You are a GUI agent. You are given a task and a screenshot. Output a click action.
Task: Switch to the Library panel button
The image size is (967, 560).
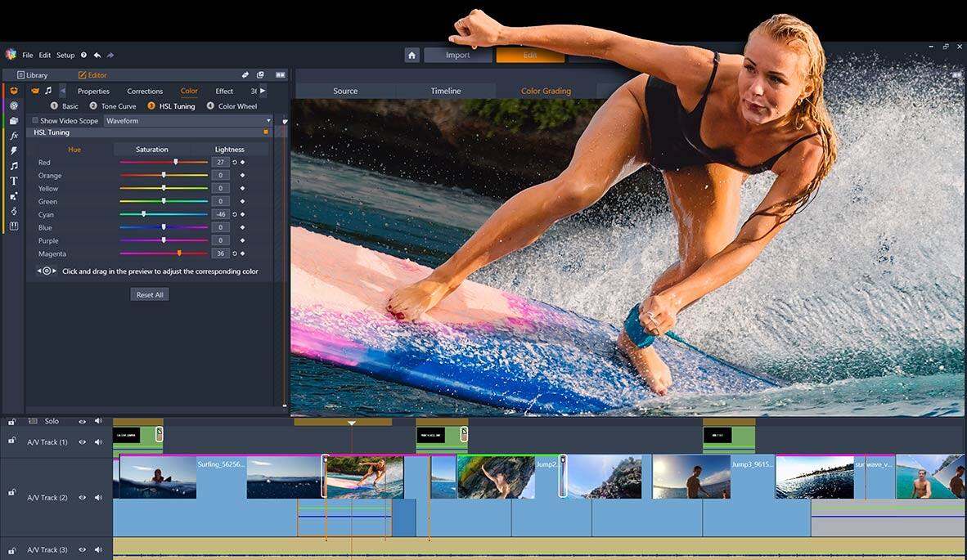(32, 74)
